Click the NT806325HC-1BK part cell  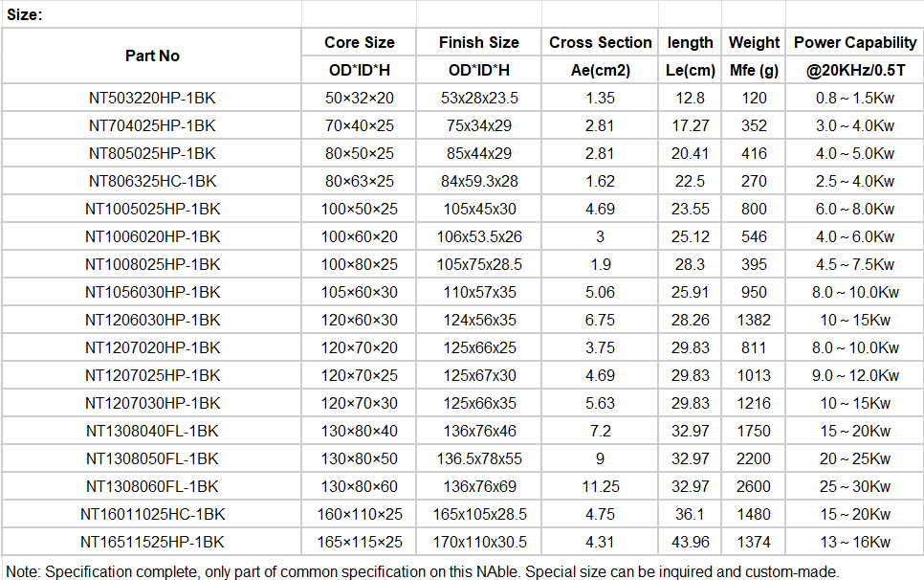point(152,181)
